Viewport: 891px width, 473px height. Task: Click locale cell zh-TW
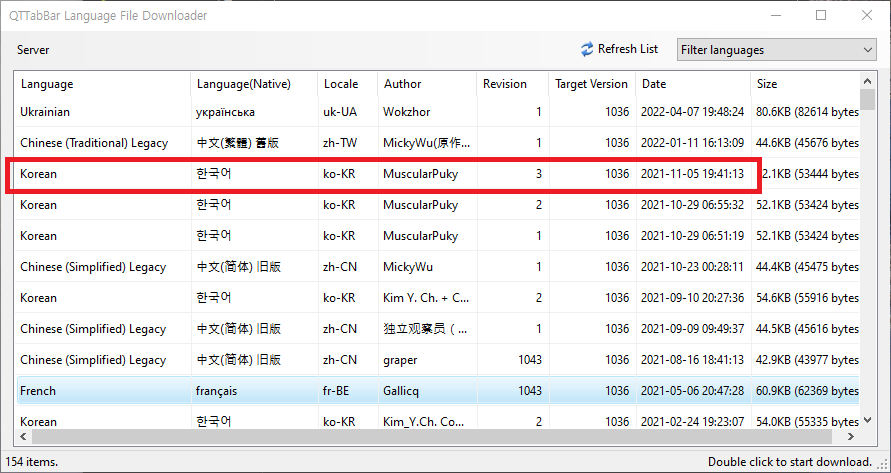[340, 143]
